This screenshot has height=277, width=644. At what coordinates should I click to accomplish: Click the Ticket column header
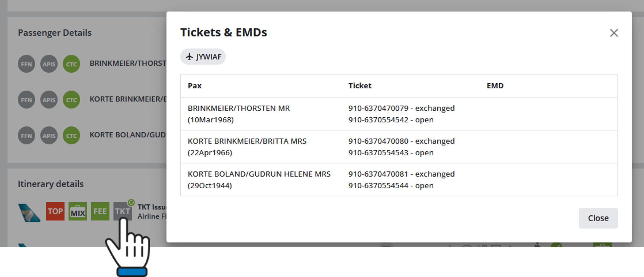click(x=360, y=86)
